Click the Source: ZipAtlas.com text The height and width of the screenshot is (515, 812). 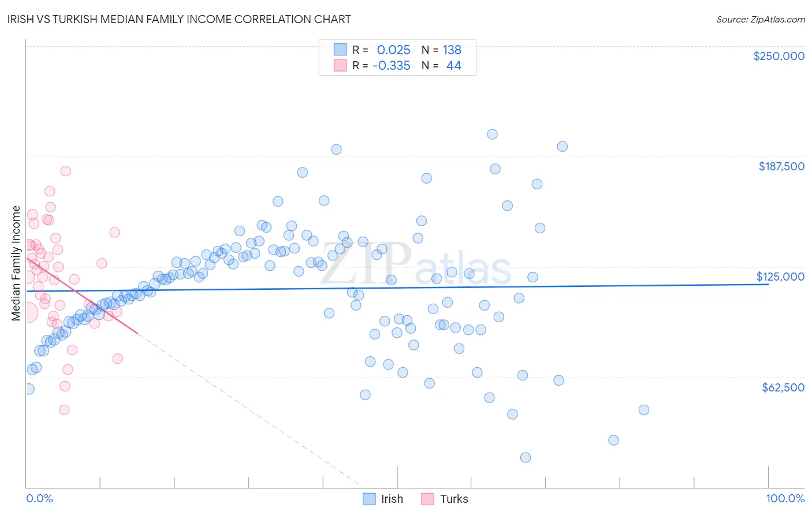761,19
